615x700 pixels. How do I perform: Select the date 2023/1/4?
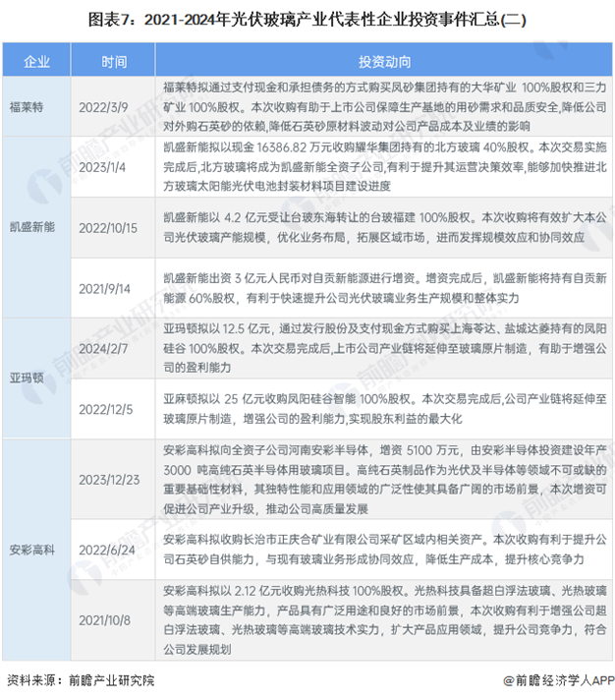[x=102, y=167]
